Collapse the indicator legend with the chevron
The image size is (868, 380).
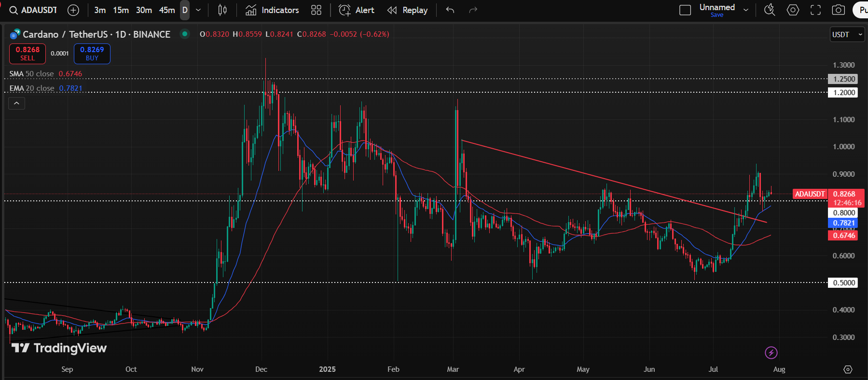16,103
